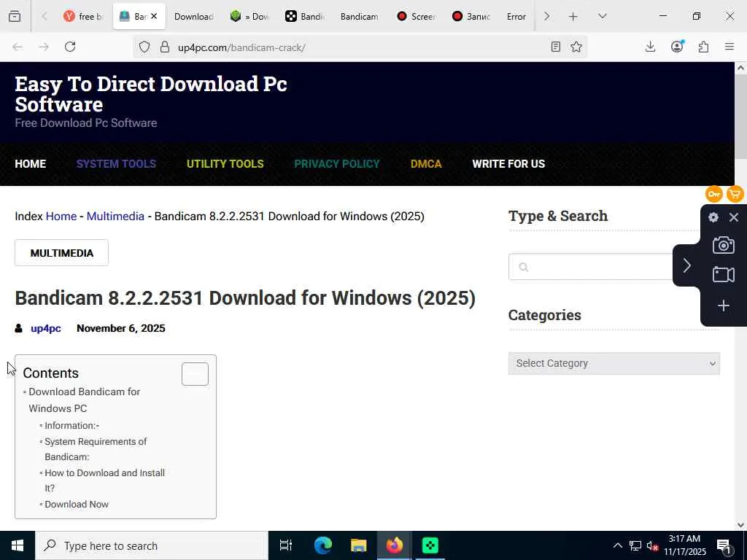Go back to the previous page
This screenshot has height=560, width=747.
click(x=18, y=47)
